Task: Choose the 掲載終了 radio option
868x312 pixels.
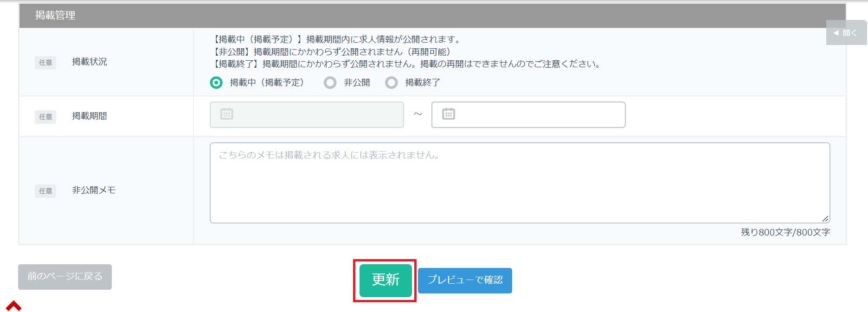Action: point(392,83)
